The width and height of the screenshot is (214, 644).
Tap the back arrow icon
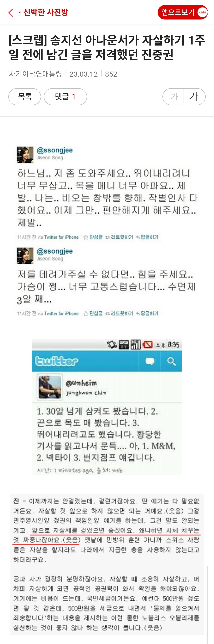[x=11, y=12]
